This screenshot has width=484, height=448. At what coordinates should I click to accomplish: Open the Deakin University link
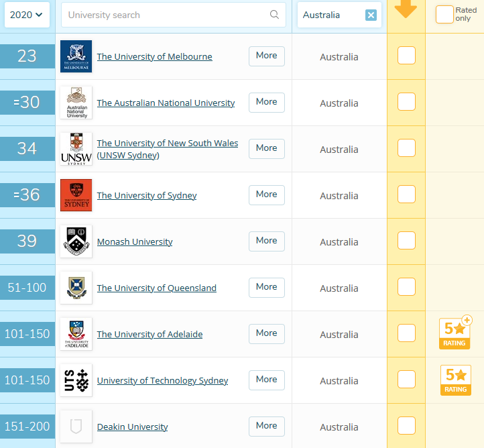132,427
